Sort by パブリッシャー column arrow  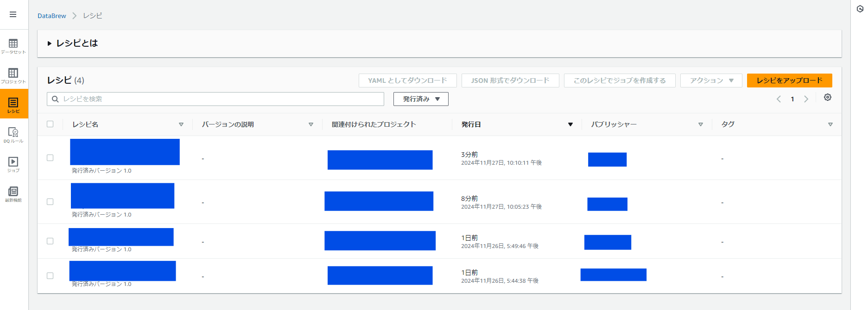(x=701, y=124)
